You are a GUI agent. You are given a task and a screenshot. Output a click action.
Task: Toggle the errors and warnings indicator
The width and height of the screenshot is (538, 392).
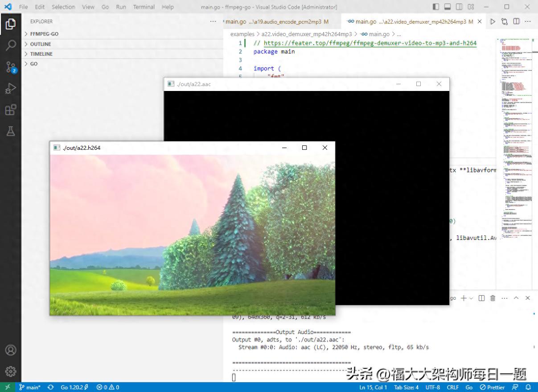click(107, 387)
